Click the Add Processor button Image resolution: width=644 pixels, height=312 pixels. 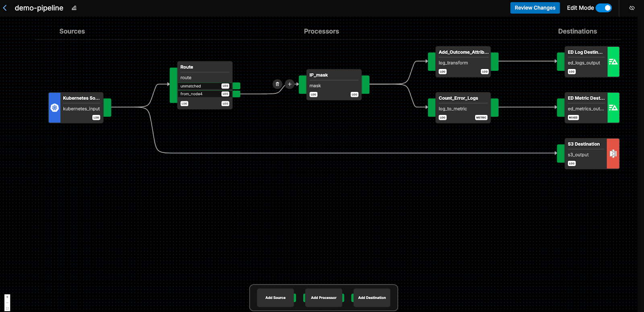[x=324, y=298]
